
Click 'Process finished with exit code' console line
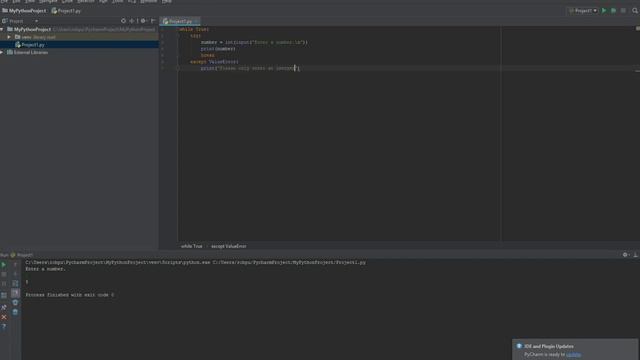70,295
